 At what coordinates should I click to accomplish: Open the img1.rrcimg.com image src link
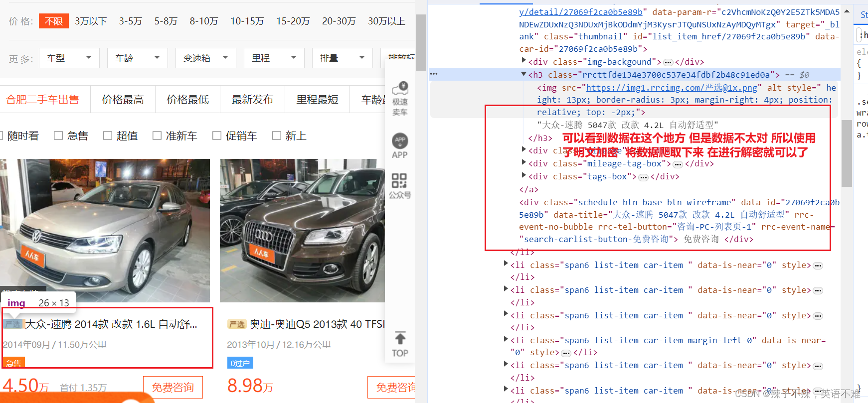pos(672,88)
